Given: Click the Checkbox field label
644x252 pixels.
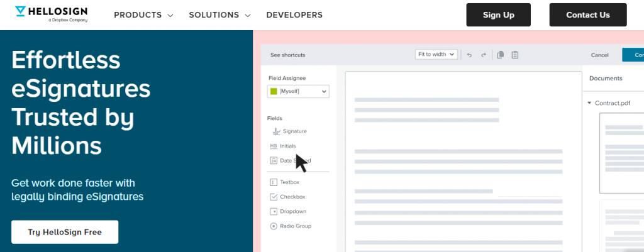Looking at the screenshot, I should [x=292, y=197].
